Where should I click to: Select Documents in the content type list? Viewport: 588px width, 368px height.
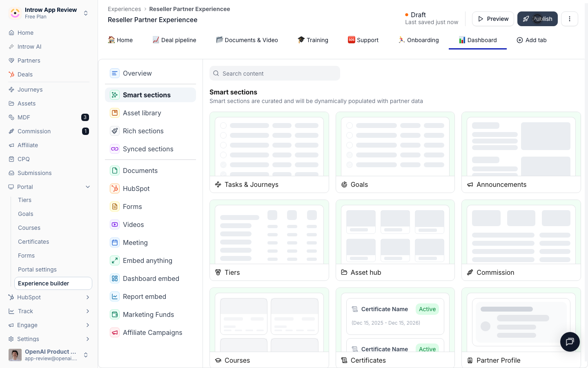point(150,171)
